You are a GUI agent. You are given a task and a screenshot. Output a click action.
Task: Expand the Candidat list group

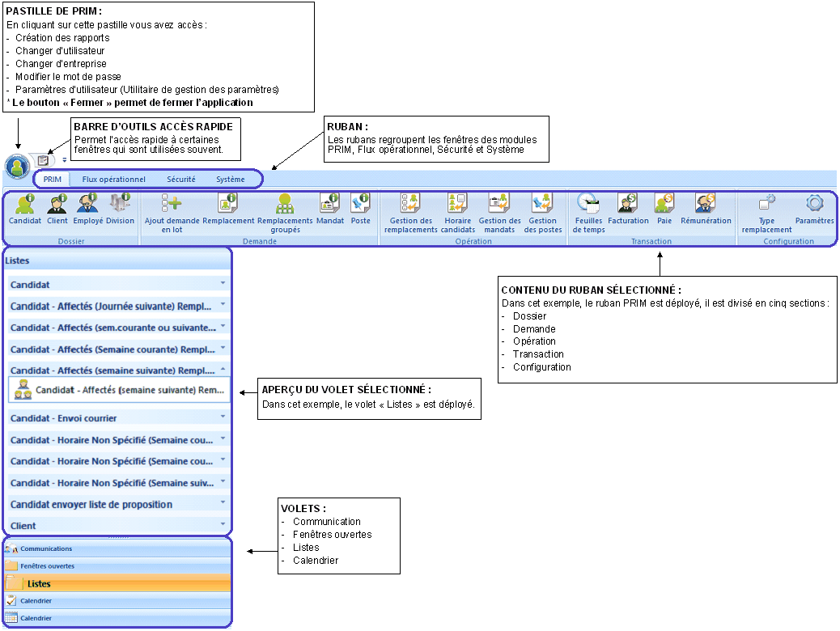117,285
